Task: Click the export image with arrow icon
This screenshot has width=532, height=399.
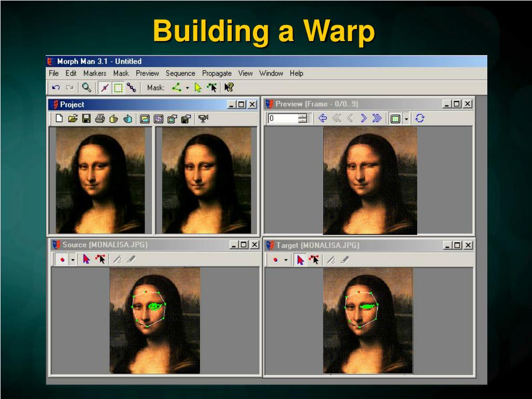Action: (x=172, y=119)
